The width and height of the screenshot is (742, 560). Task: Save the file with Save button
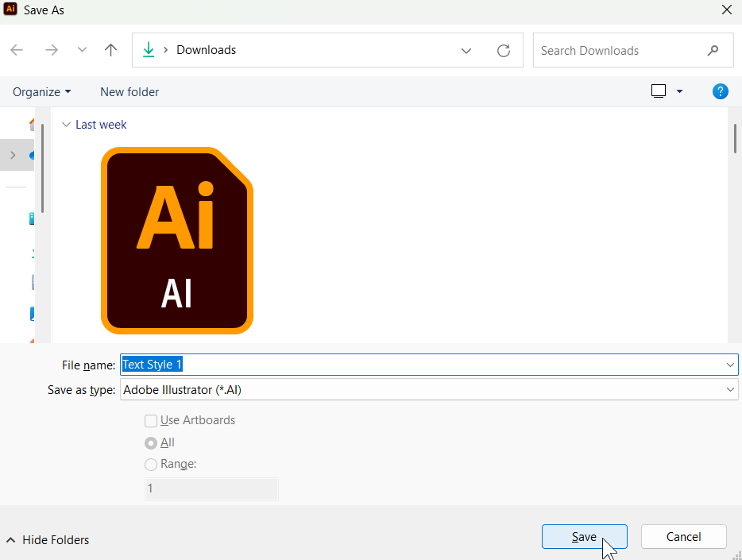[585, 537]
